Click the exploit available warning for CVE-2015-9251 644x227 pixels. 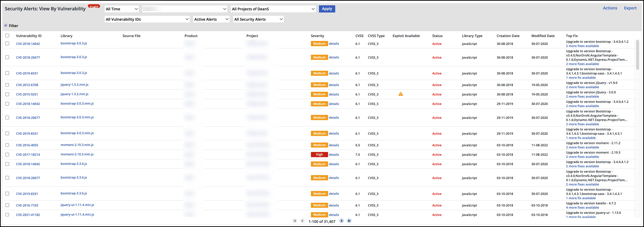pyautogui.click(x=401, y=94)
